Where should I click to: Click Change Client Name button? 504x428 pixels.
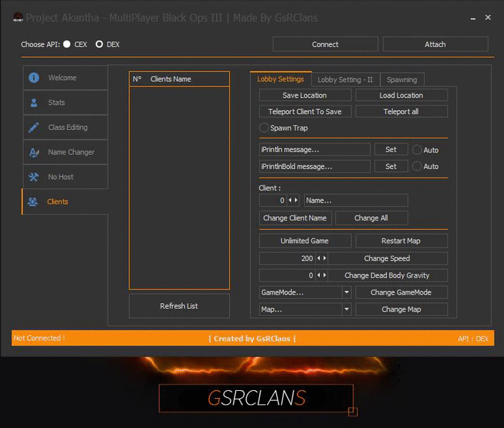(296, 218)
